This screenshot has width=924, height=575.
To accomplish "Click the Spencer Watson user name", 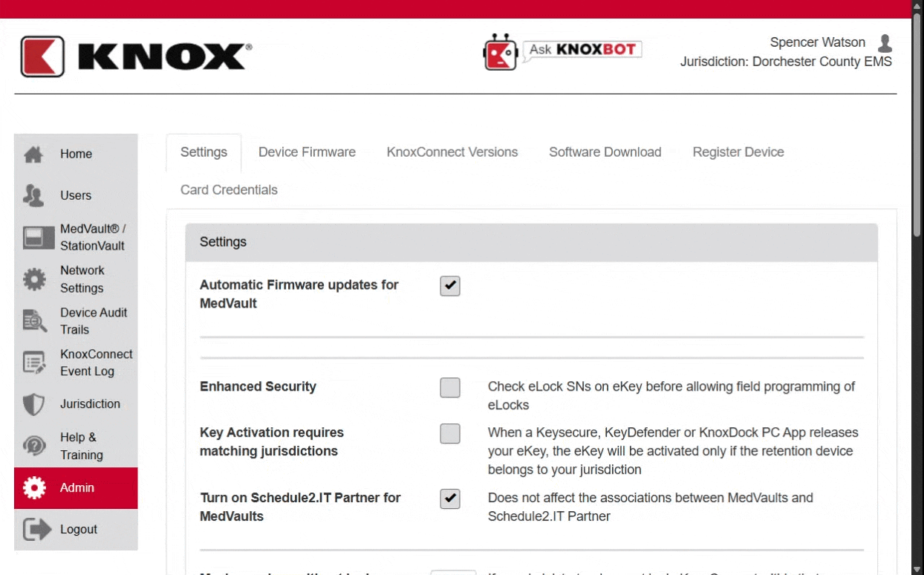I will 817,42.
